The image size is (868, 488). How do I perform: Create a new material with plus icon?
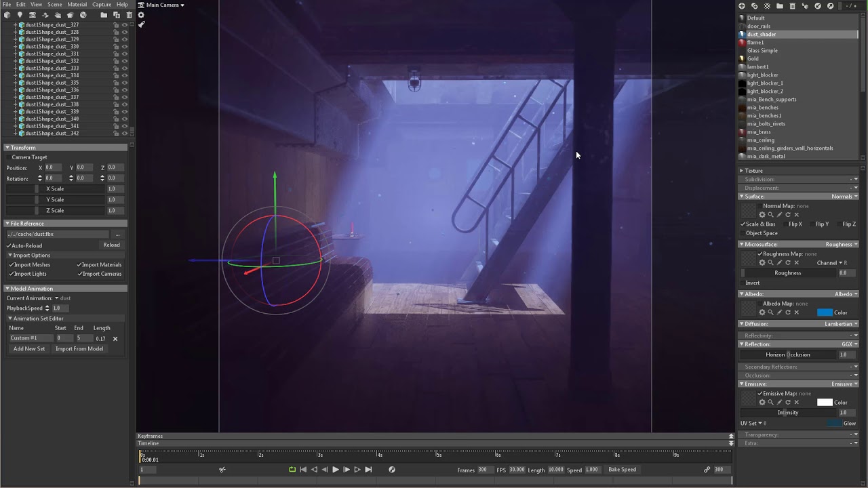742,6
